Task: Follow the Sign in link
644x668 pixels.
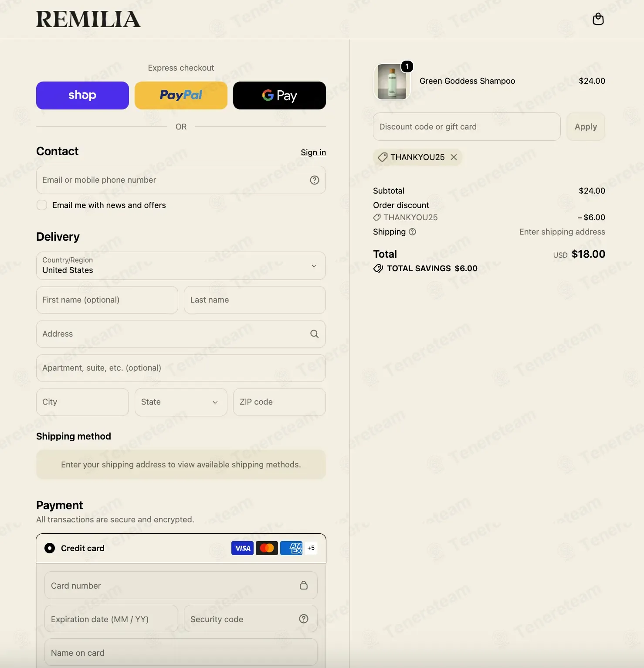Action: (313, 152)
